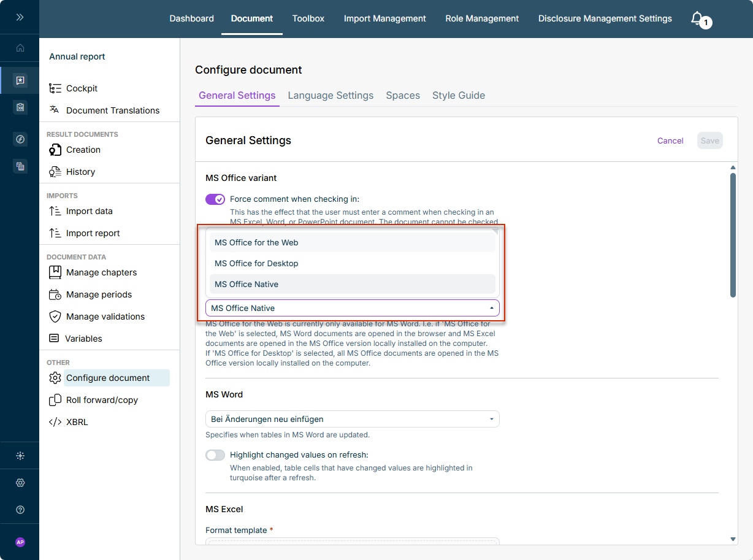Click scrollbar down arrow in settings panel
Viewport: 753px width, 560px height.
click(x=733, y=539)
